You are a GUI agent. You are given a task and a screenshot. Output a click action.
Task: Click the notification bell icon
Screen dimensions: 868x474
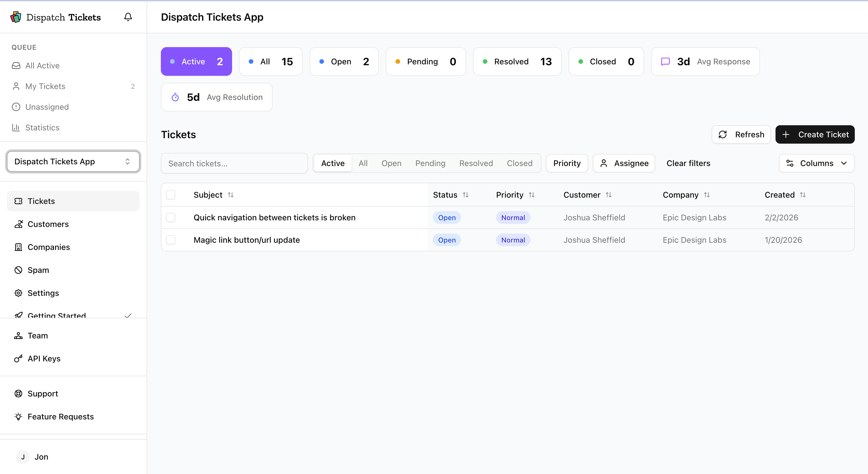128,17
